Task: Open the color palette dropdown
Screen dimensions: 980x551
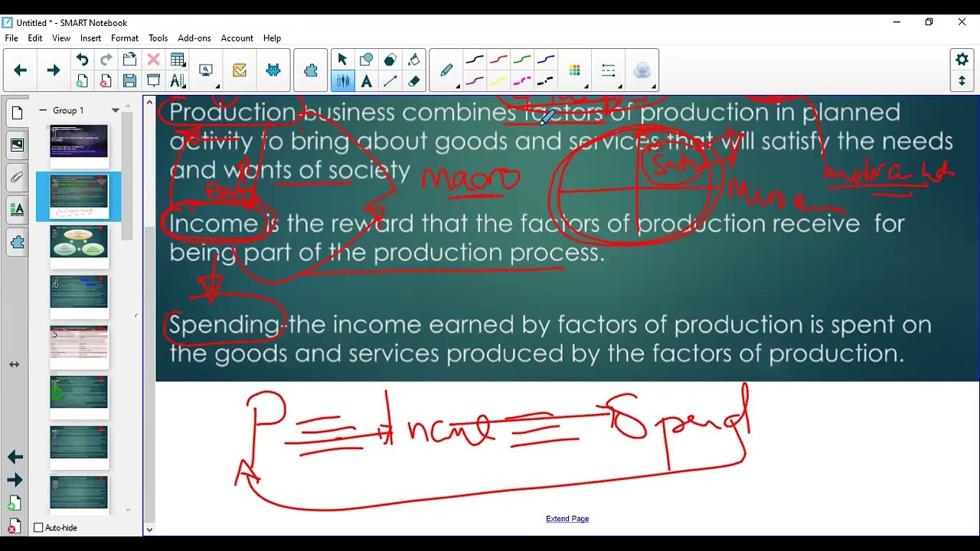Action: [575, 70]
